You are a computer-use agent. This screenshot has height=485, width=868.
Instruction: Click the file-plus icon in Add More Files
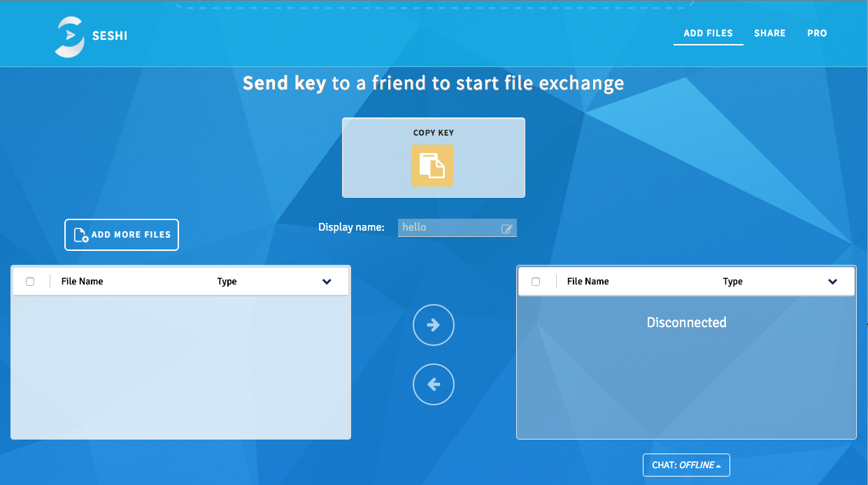coord(80,235)
